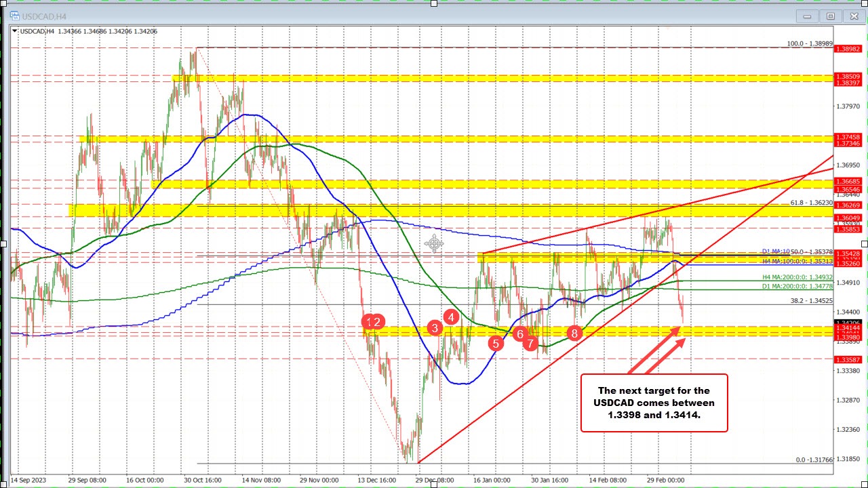Click the D1 MA:200:0:0: 1.34778 label
Viewport: 868px width, 488px height.
pos(797,287)
